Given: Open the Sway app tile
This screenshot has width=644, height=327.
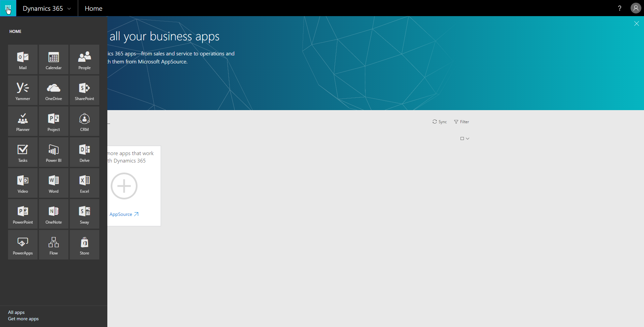Looking at the screenshot, I should pyautogui.click(x=85, y=214).
